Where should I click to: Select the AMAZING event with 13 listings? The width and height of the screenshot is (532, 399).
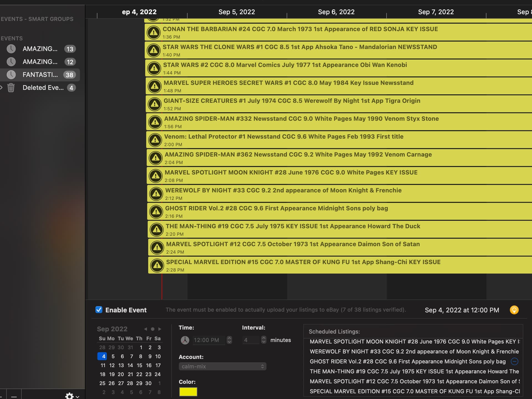40,49
